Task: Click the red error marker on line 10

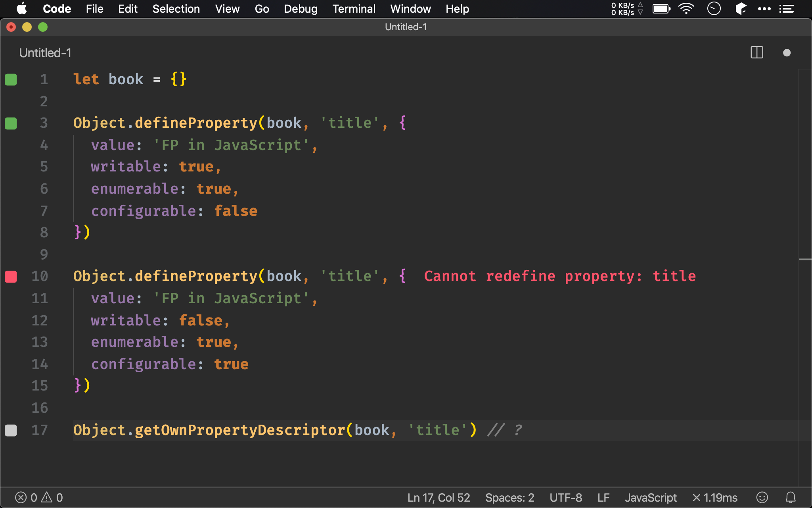Action: tap(11, 277)
